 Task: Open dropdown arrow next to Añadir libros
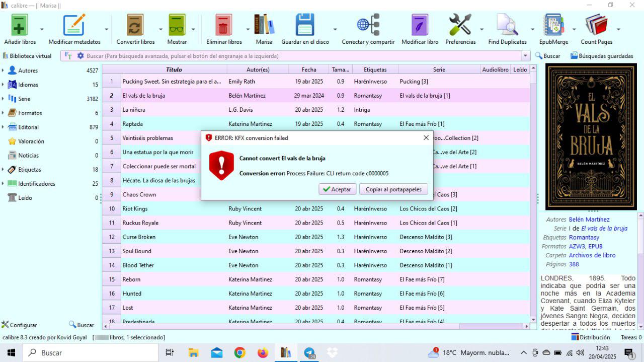(x=42, y=29)
